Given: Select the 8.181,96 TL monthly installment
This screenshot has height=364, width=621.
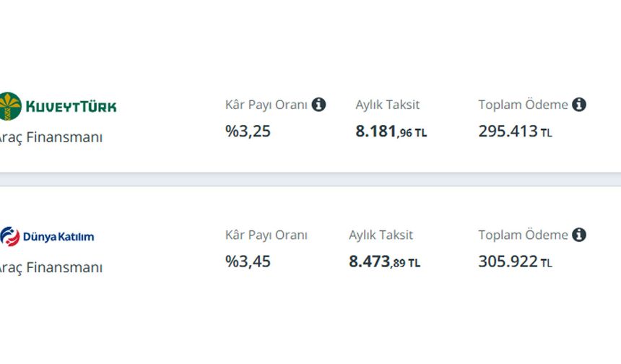Looking at the screenshot, I should [391, 131].
